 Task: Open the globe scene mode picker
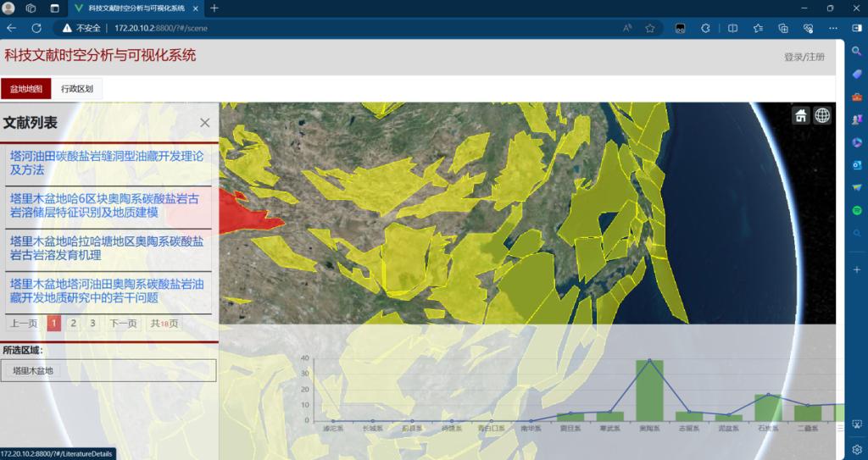coord(822,116)
